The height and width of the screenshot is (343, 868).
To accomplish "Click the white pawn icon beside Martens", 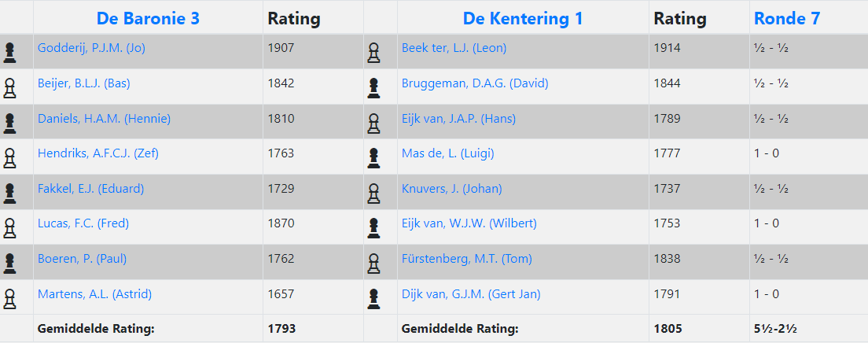I will point(9,299).
